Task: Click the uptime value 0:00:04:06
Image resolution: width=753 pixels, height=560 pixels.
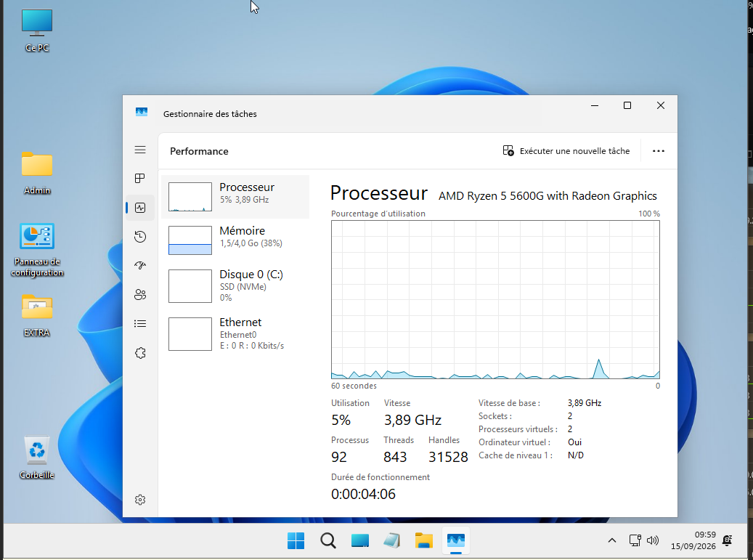Action: tap(363, 494)
